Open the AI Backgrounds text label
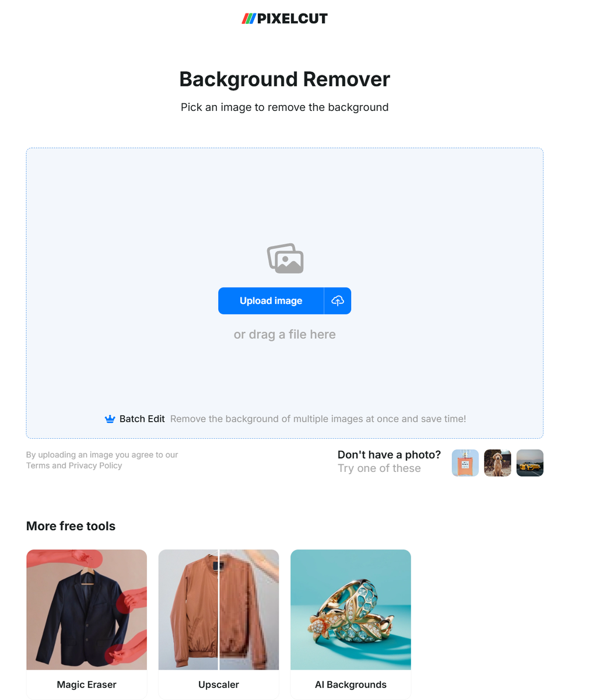This screenshot has width=596, height=700. pos(351,685)
